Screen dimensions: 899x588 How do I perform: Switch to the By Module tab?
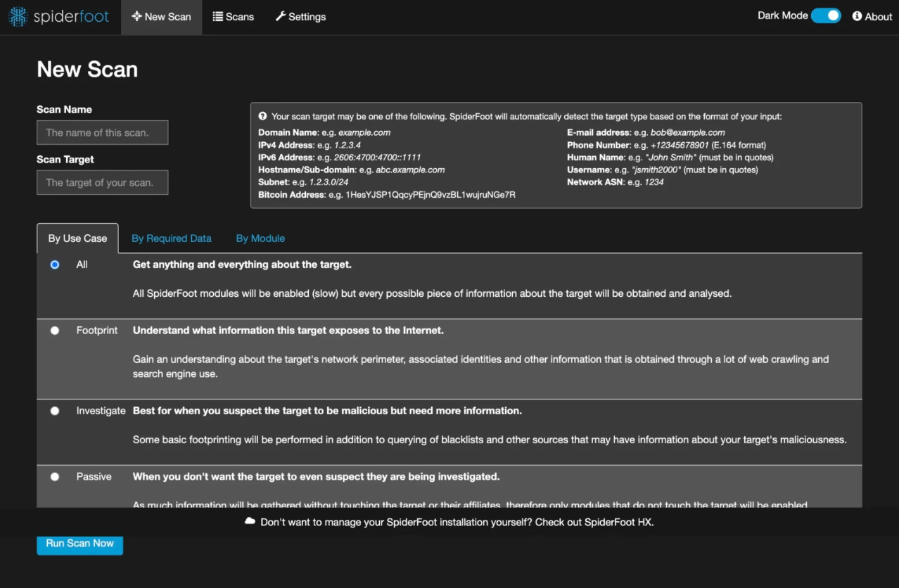[260, 238]
